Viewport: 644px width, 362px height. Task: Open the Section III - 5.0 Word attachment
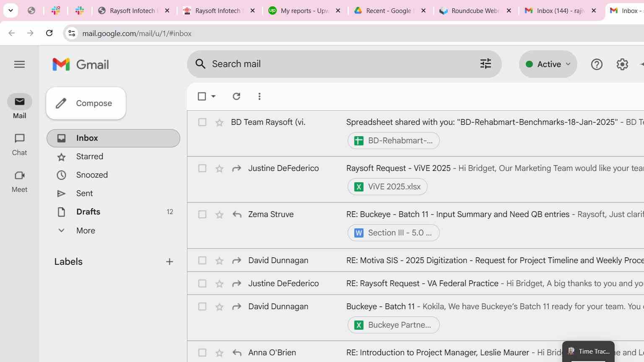pos(393,233)
